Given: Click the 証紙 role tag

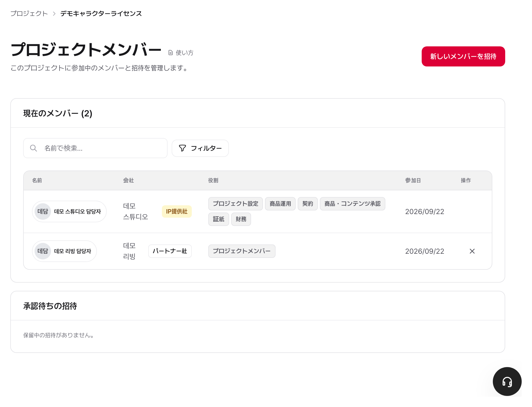Looking at the screenshot, I should [x=219, y=219].
